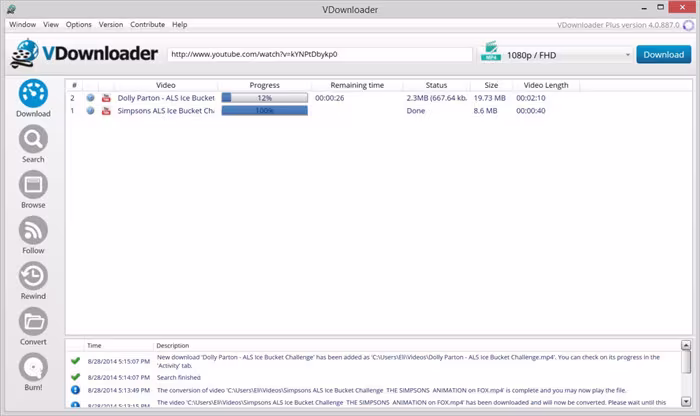Click the VDownloader logo
The width and height of the screenshot is (700, 416).
[x=83, y=54]
